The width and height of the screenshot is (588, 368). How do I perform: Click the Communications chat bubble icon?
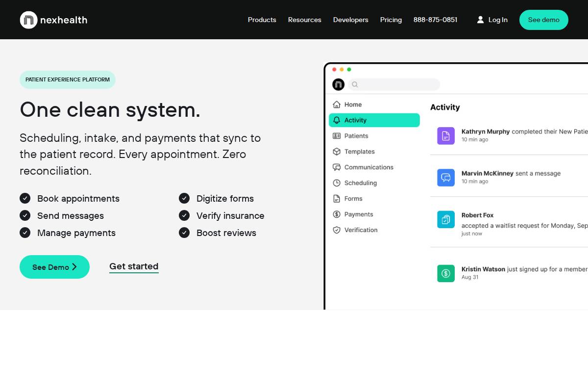pyautogui.click(x=337, y=167)
